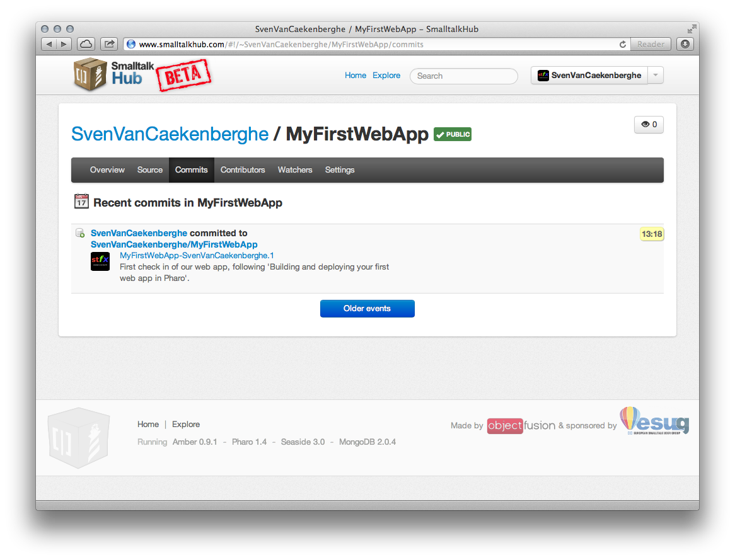Click the Share icon in Safari toolbar
735x560 pixels.
[109, 44]
